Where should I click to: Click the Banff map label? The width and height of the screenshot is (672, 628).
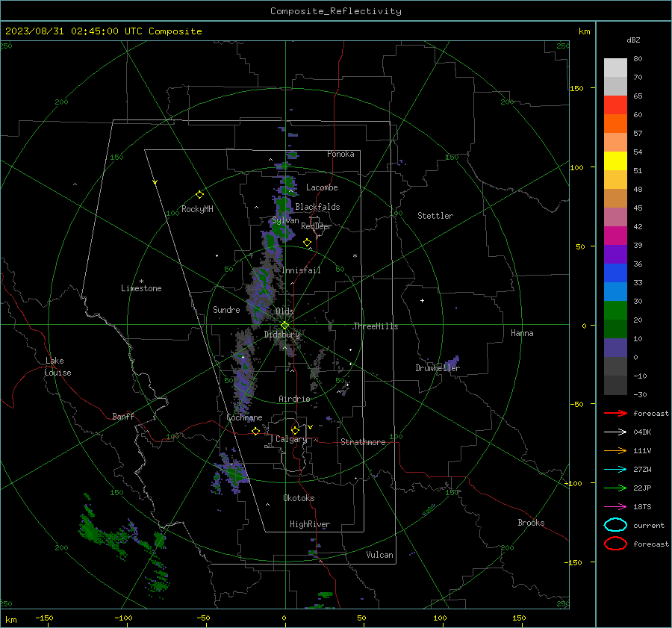click(123, 417)
